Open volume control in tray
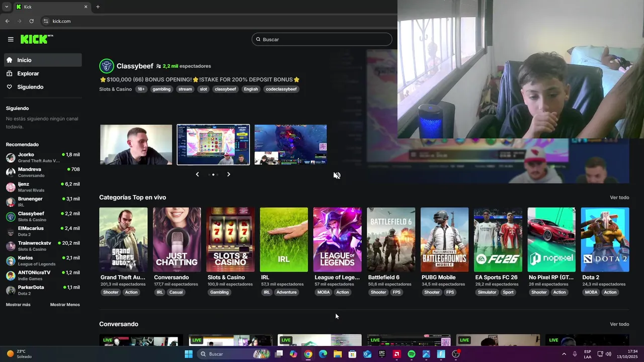The width and height of the screenshot is (644, 362). point(608,354)
